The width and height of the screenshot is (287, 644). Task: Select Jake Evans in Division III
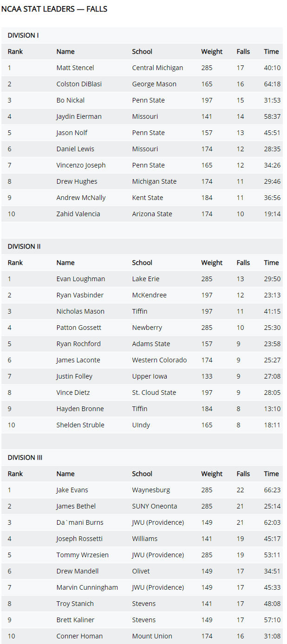pos(72,490)
